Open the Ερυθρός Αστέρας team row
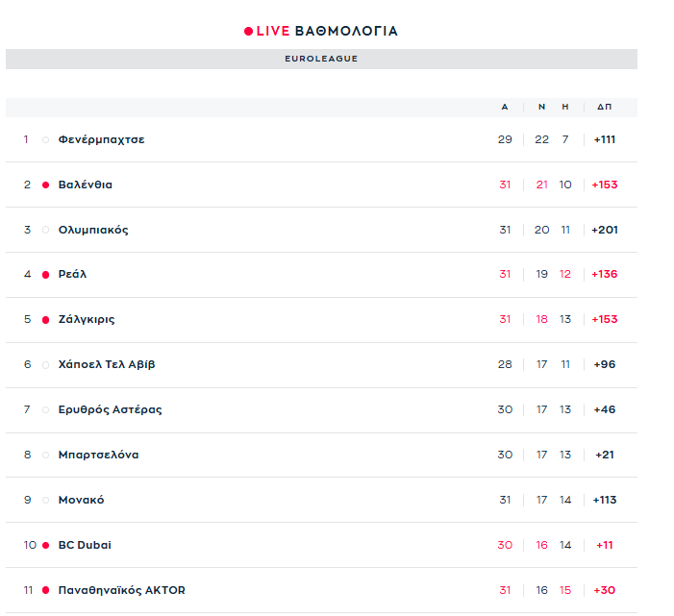The image size is (674, 616). [110, 409]
